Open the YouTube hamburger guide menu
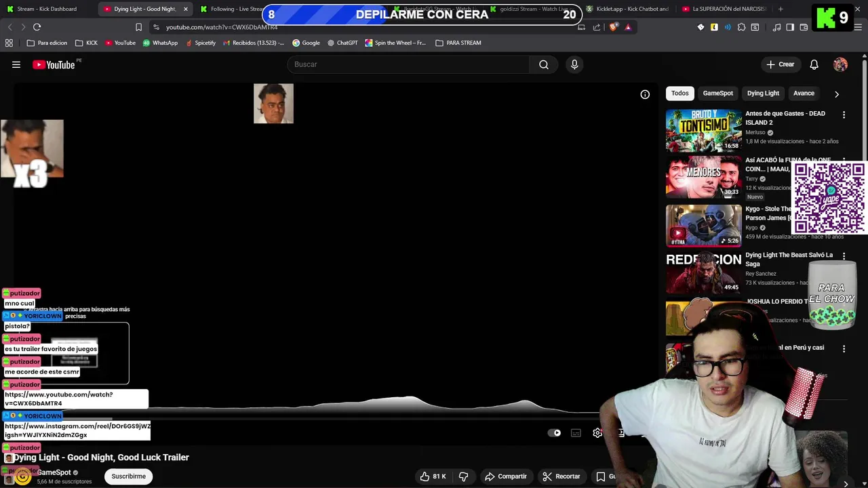The image size is (868, 488). click(16, 64)
